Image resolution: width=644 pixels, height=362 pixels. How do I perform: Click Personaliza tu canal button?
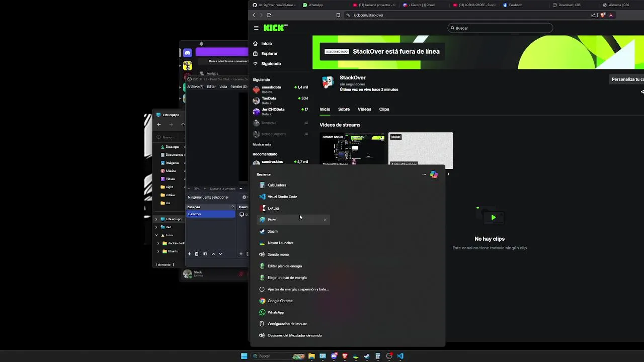pyautogui.click(x=627, y=79)
